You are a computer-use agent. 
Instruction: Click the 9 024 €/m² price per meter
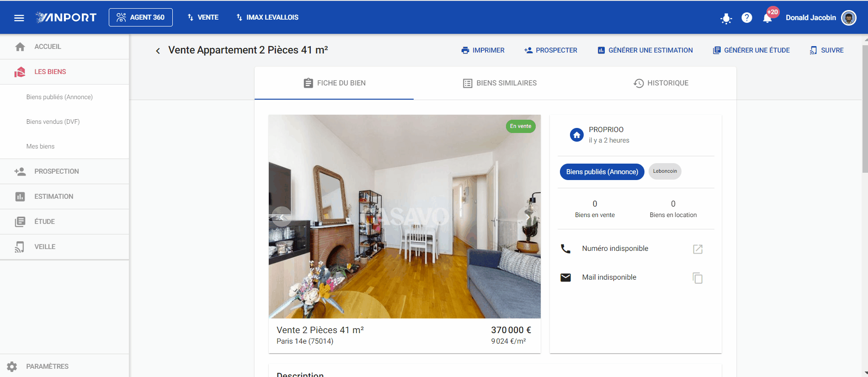point(508,341)
